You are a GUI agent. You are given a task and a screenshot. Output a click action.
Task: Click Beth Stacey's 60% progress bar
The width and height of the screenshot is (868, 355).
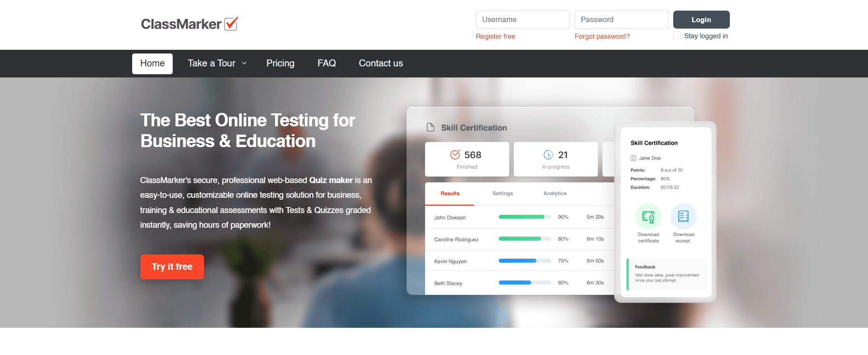[x=525, y=283]
